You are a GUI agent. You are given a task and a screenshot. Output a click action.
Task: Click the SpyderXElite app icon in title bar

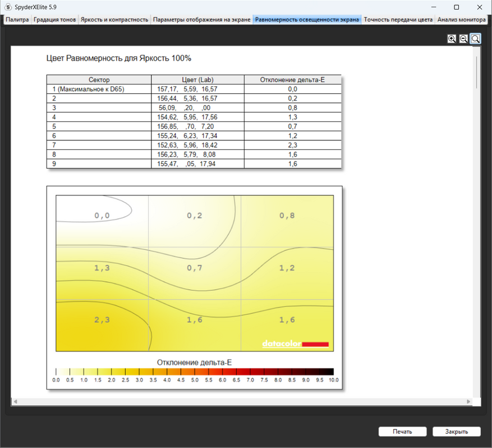8,7
